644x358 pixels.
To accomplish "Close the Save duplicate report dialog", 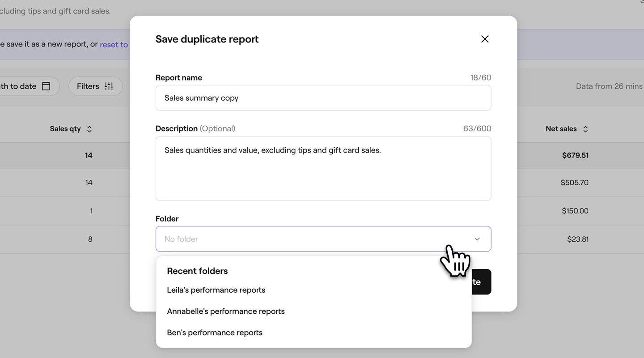I will [485, 39].
